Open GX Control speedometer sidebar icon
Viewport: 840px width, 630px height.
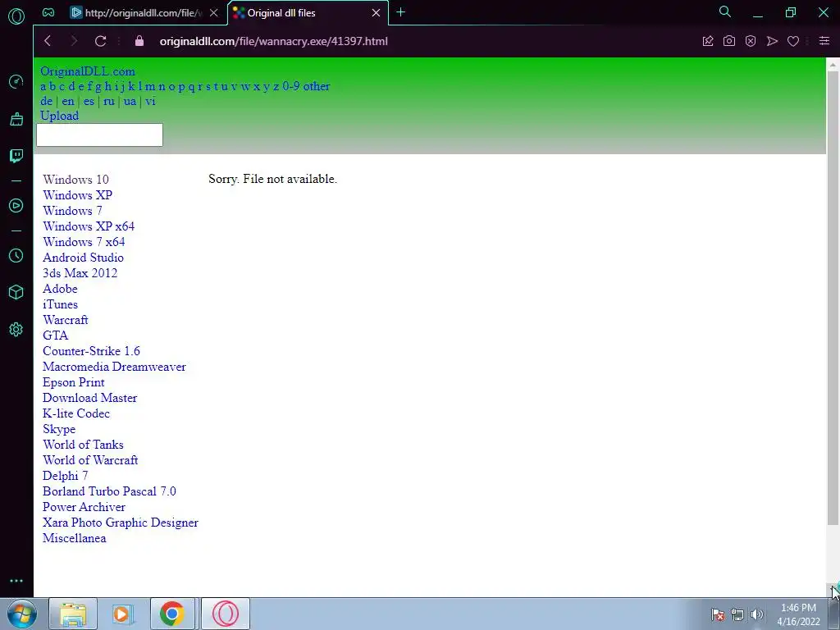coord(16,81)
